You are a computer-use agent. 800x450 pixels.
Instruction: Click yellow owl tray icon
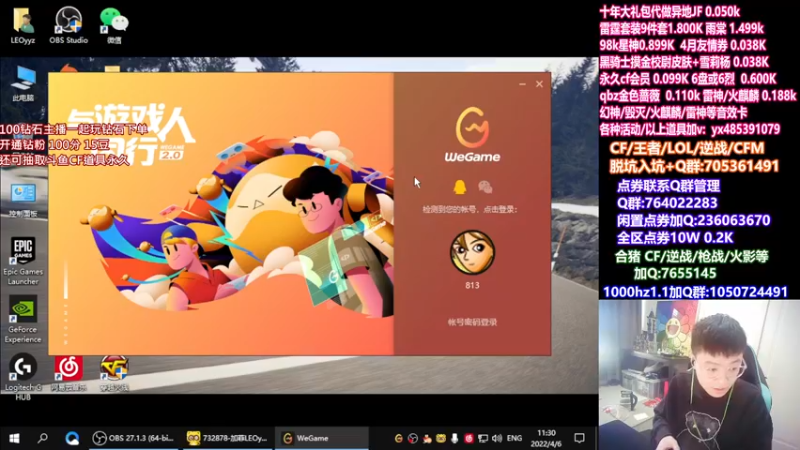[x=440, y=438]
